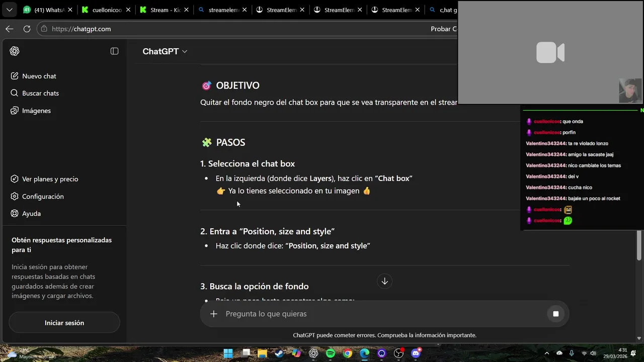
Task: Open the ChatGPT app in the taskbar
Action: 313,353
